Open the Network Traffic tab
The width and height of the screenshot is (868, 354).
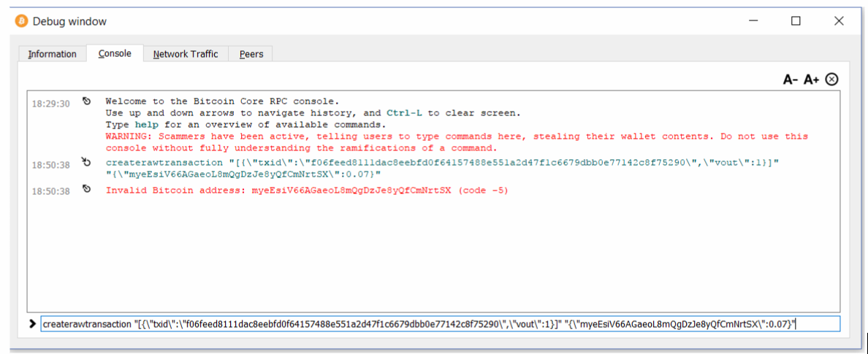pos(186,54)
